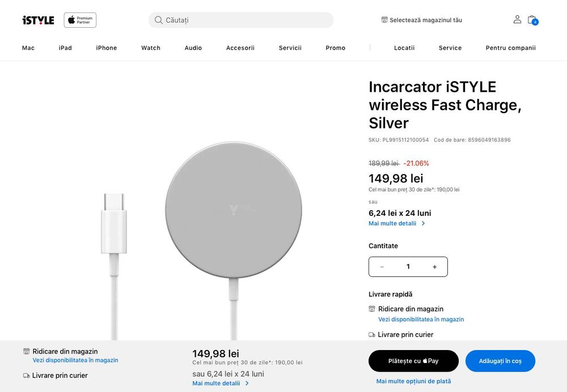Image resolution: width=567 pixels, height=392 pixels.
Task: Click the wireless charger product image
Action: click(x=233, y=210)
